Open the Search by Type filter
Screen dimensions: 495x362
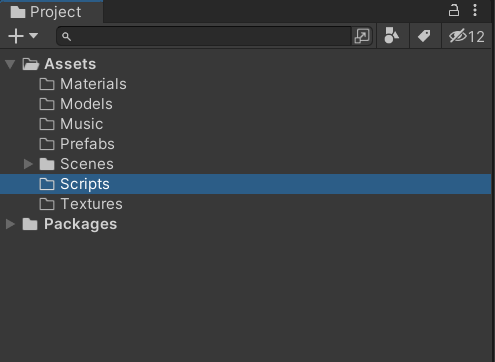(x=391, y=36)
